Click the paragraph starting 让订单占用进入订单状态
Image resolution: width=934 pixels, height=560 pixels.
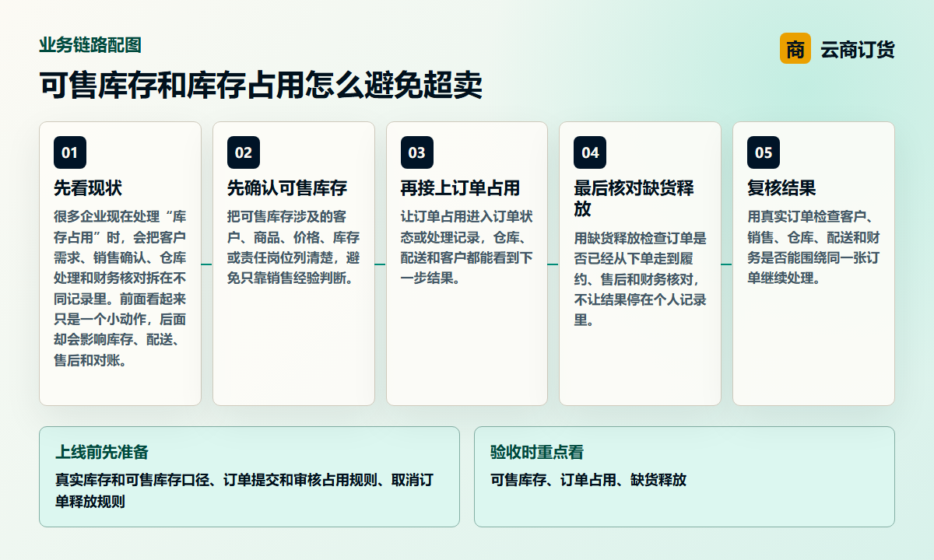pyautogui.click(x=467, y=247)
